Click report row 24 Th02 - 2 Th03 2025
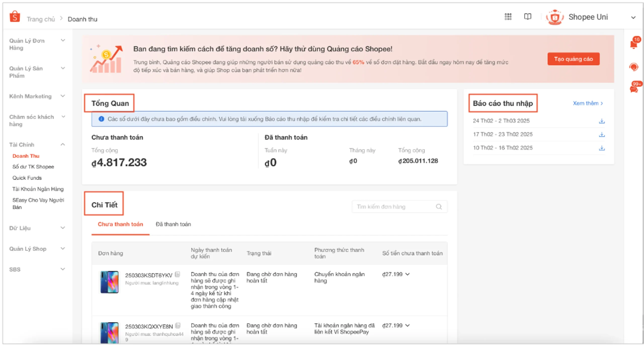This screenshot has width=644, height=347. 538,121
